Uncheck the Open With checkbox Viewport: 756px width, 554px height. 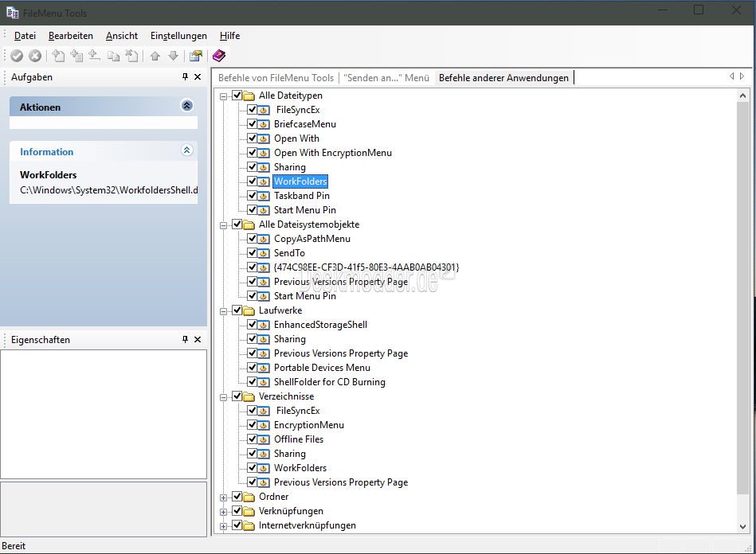[253, 138]
